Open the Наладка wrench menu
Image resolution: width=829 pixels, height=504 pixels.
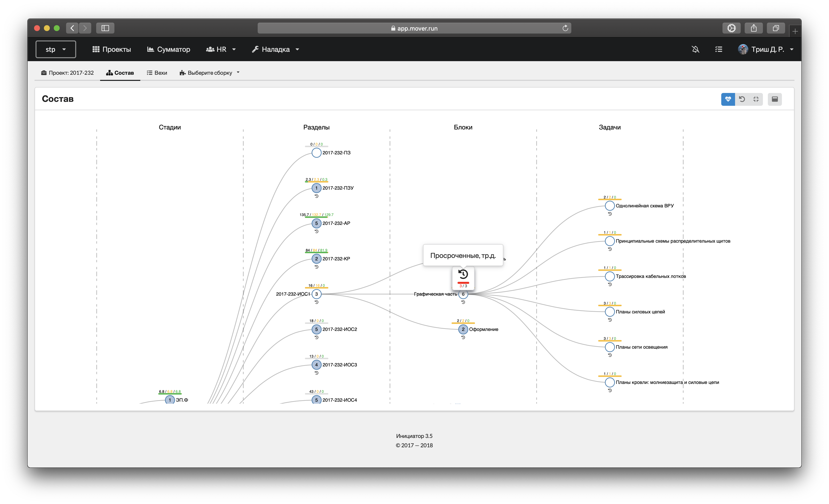point(275,50)
